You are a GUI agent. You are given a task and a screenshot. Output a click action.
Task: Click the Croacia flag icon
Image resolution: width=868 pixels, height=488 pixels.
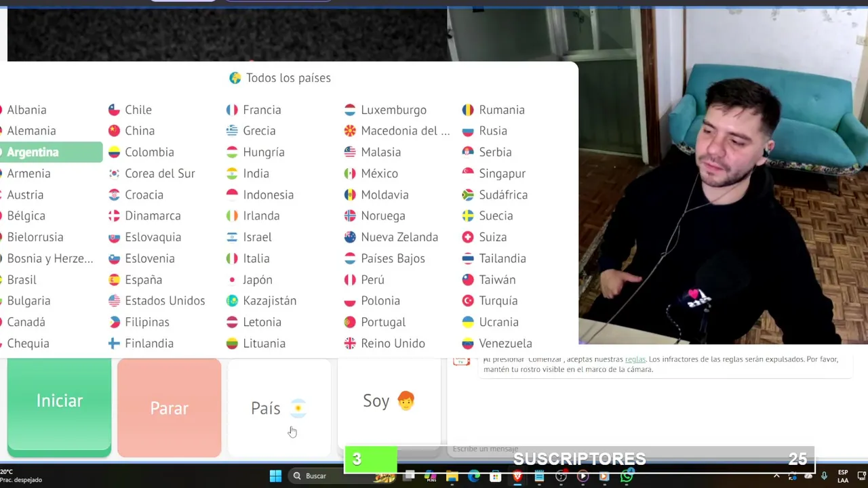[114, 195]
